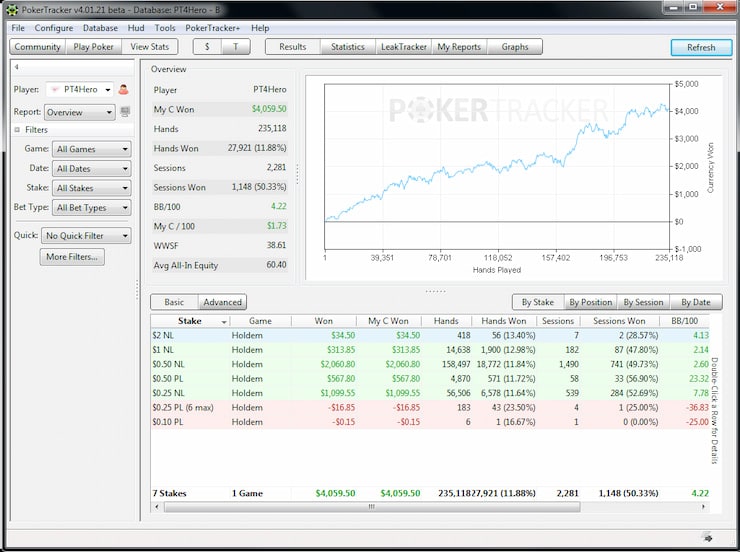Open the Player dropdown

(79, 89)
